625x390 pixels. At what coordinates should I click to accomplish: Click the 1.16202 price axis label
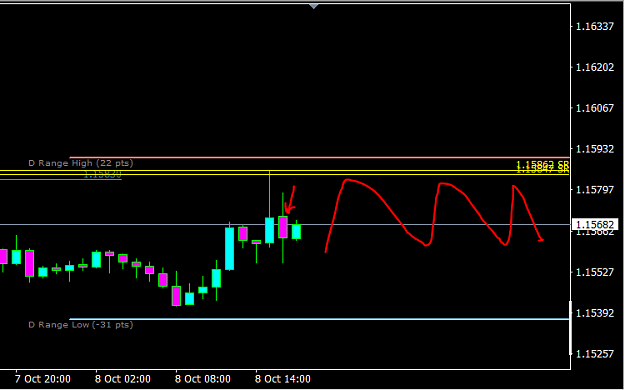(595, 67)
